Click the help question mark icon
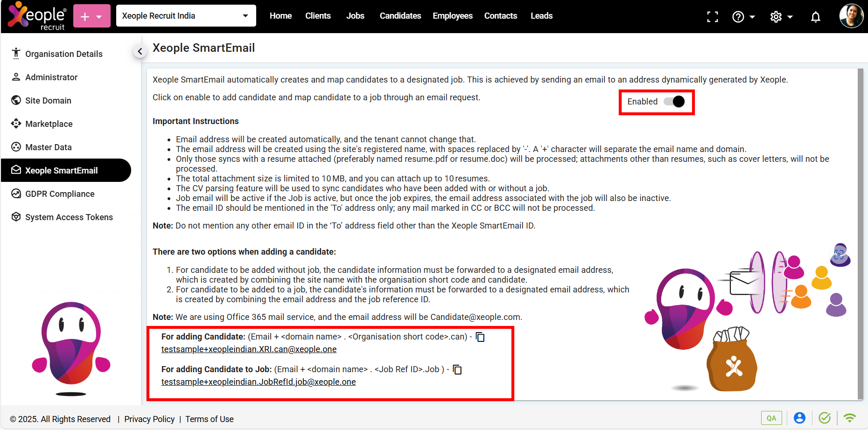The image size is (868, 430). coord(738,17)
